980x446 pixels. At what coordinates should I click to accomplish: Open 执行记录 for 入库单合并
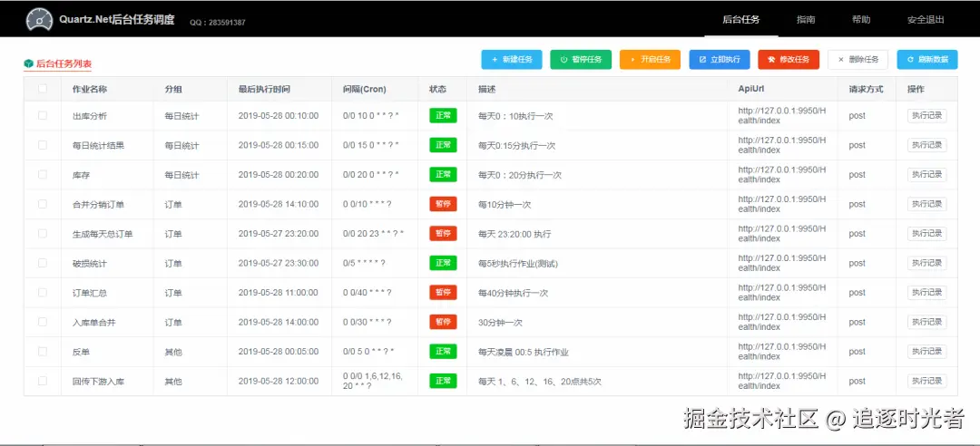926,322
